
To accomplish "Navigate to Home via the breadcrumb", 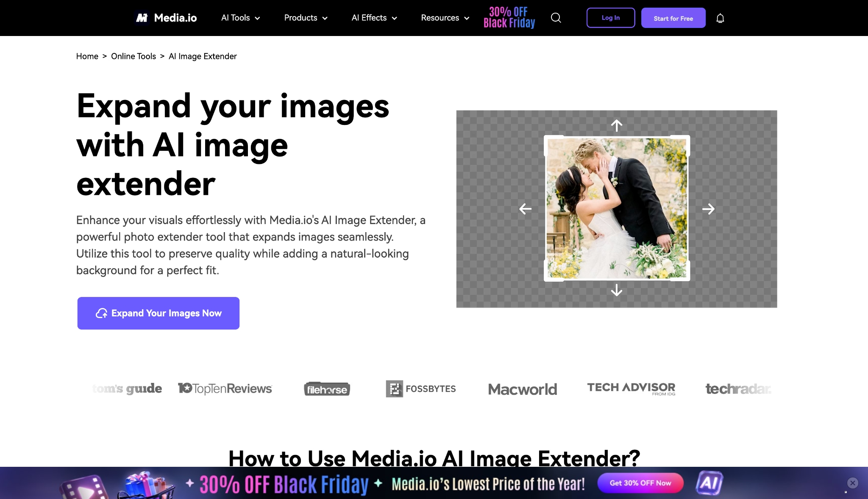I will [87, 56].
